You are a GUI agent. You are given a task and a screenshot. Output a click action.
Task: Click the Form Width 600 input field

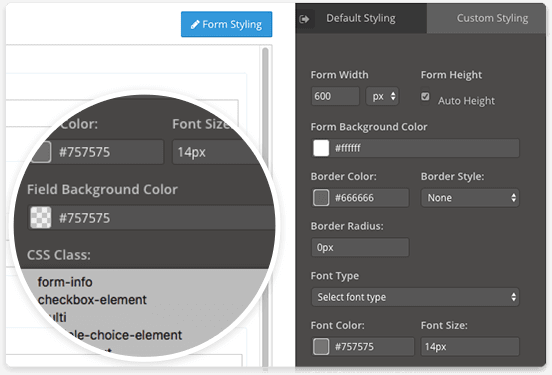click(x=335, y=96)
